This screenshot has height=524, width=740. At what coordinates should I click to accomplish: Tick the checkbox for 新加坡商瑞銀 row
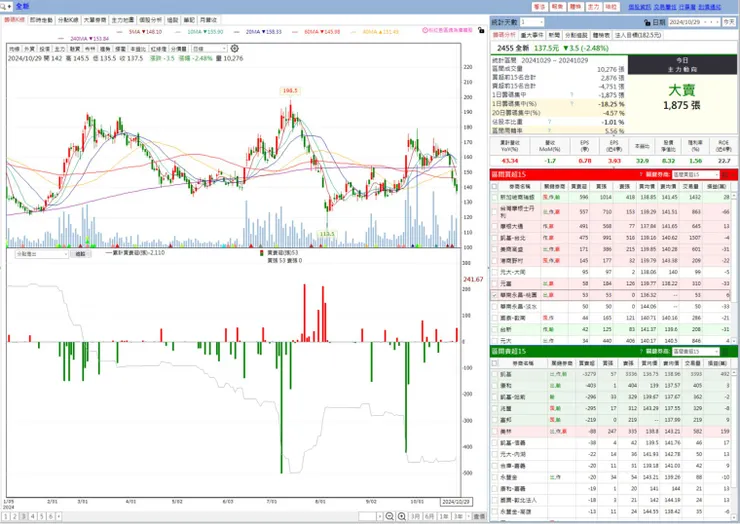pos(494,197)
